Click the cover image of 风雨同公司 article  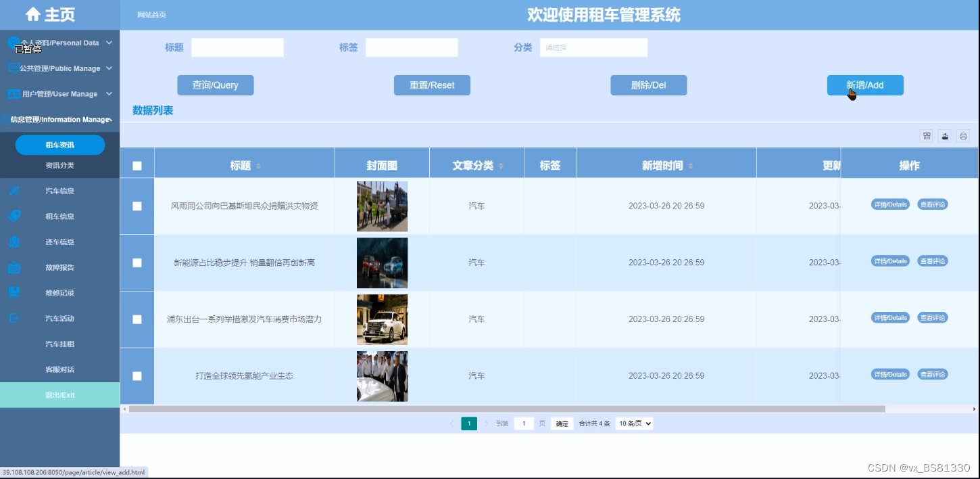(x=383, y=206)
